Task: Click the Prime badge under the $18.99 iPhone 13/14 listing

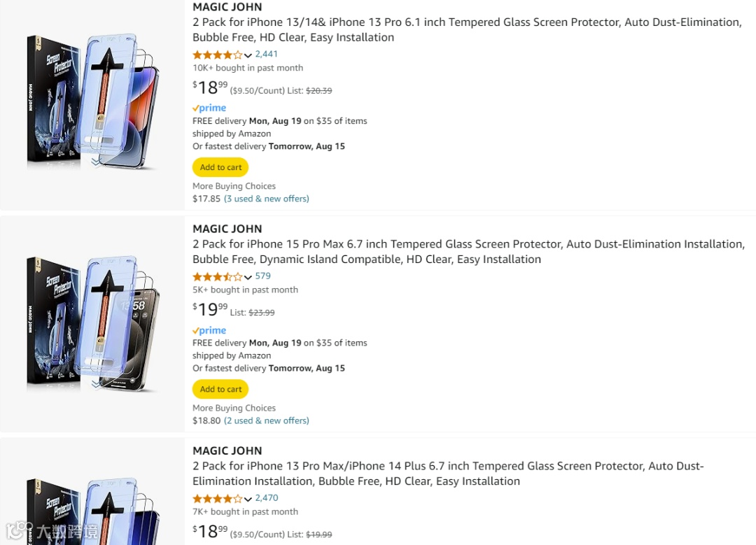Action: pyautogui.click(x=209, y=108)
